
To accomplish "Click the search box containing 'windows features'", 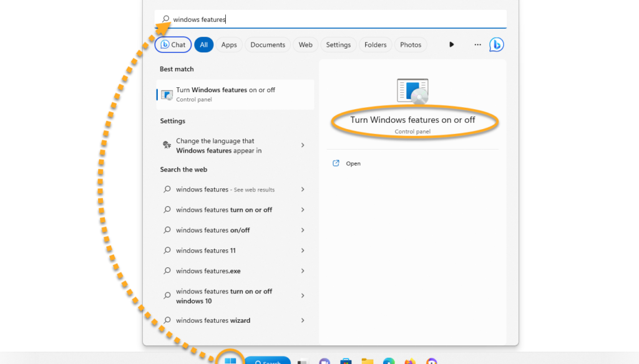I will coord(331,19).
